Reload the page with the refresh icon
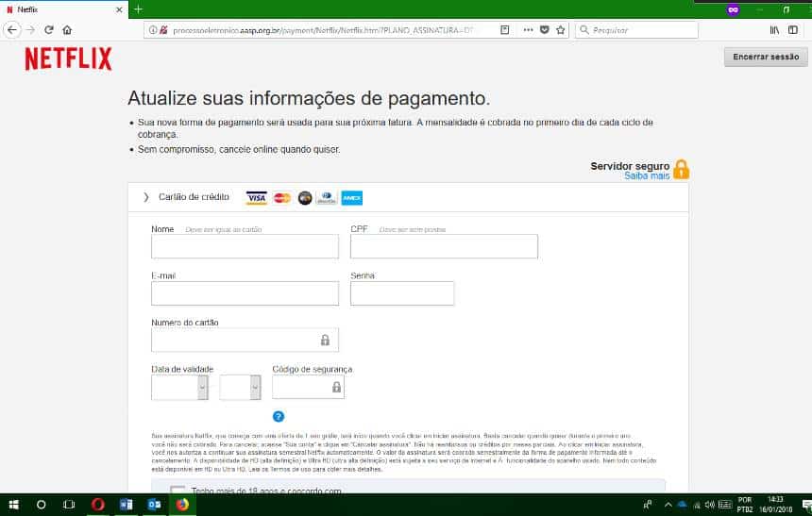Image resolution: width=812 pixels, height=516 pixels. (49, 30)
